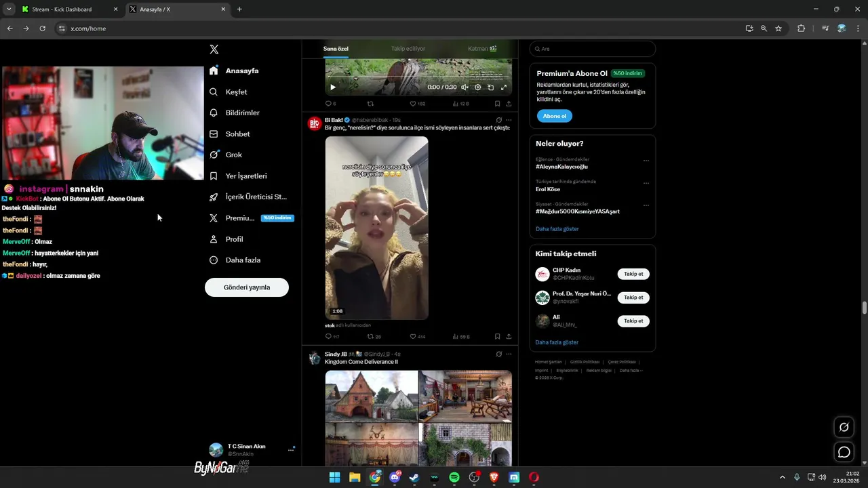
Task: Expand the footer Daha fazla links
Action: pyautogui.click(x=631, y=371)
